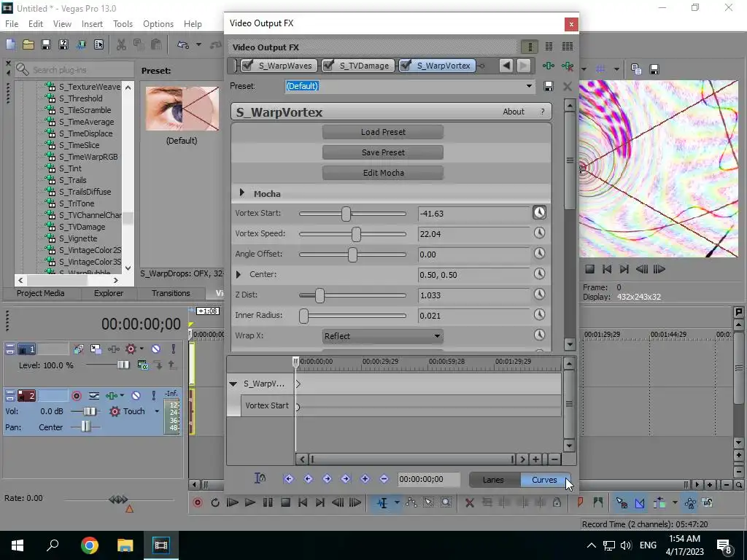Solo video track 1 with exclamation icon
This screenshot has width=747, height=560.
pyautogui.click(x=174, y=349)
